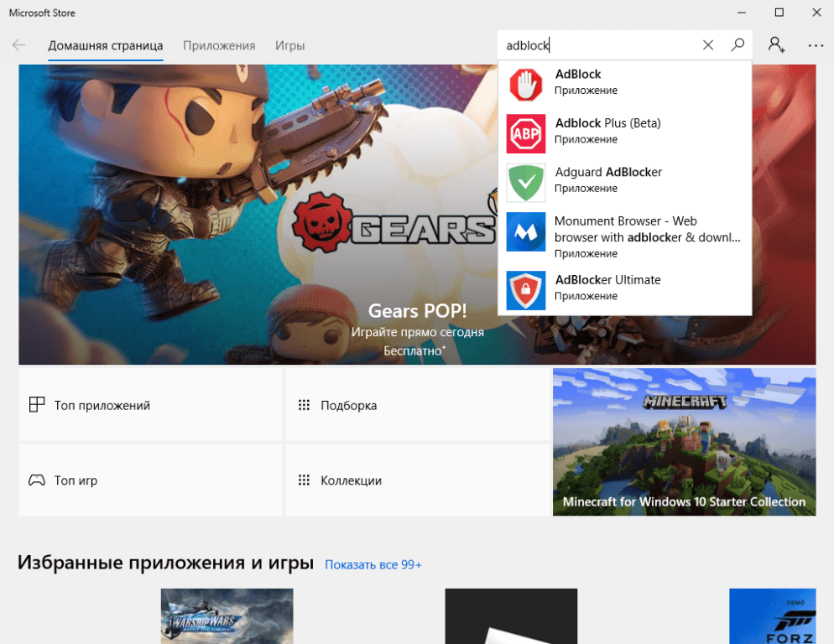Screen dimensions: 834x644
Task: Click Показать все 99+ link
Action: click(x=373, y=564)
